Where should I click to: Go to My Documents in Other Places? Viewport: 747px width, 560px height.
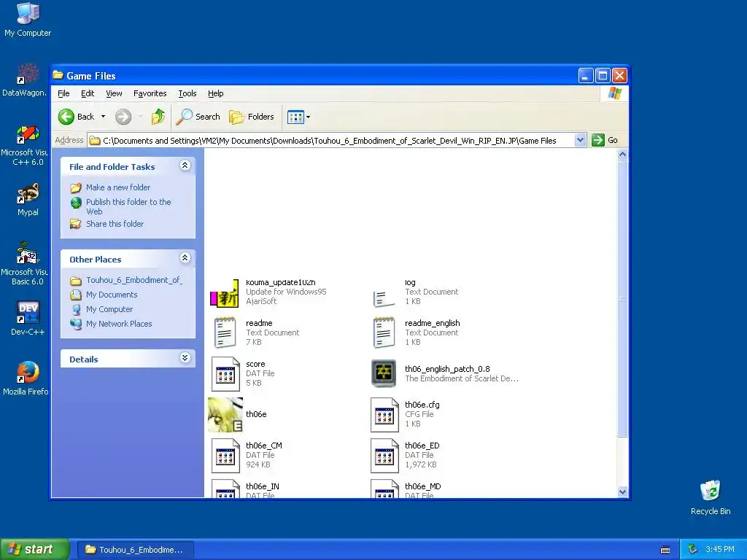[x=112, y=295]
